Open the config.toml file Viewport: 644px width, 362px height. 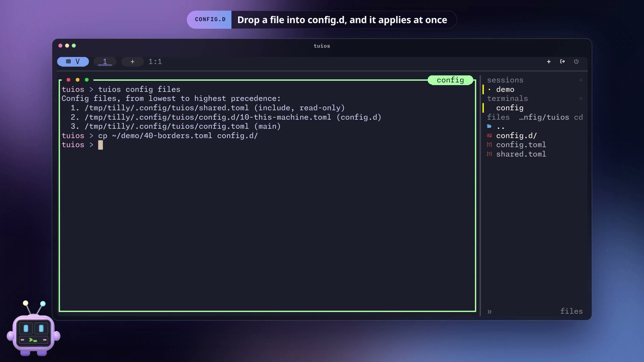(x=521, y=145)
